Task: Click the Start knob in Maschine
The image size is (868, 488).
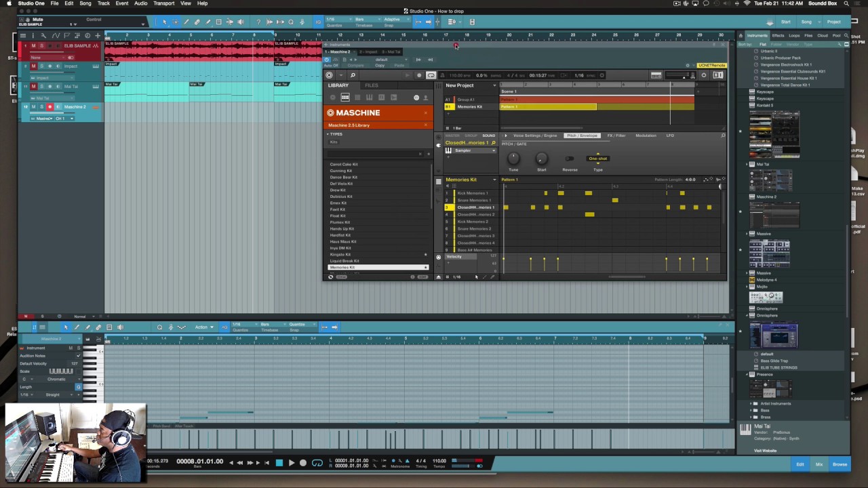Action: [541, 159]
